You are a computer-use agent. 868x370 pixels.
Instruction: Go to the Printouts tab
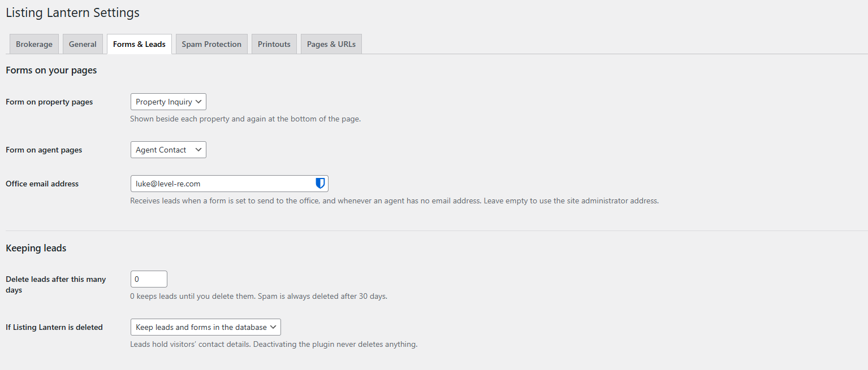coord(274,44)
